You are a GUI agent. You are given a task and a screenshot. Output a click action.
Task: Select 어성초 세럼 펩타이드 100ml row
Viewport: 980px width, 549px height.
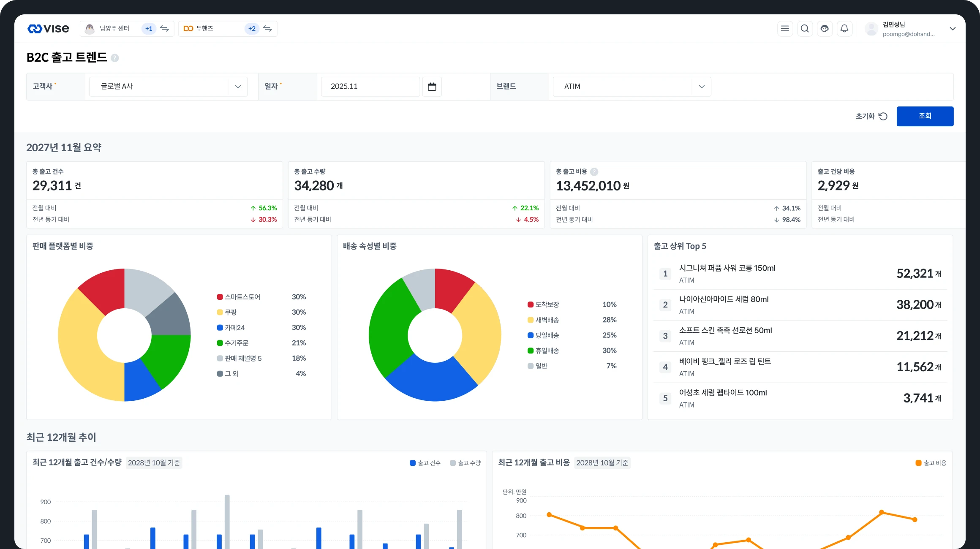coord(800,398)
